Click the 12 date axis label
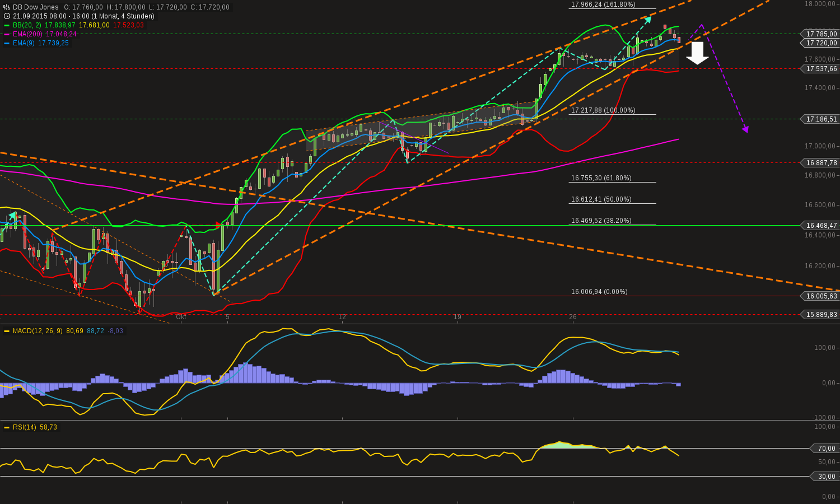 (x=342, y=317)
